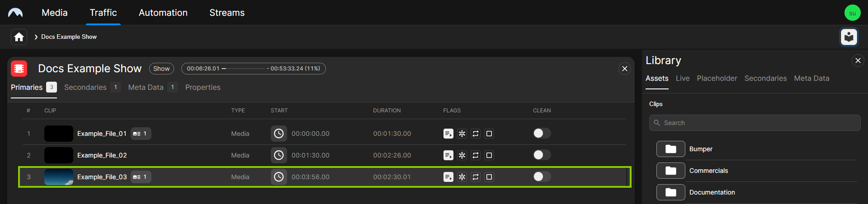
Task: Enable the Clean toggle for Example_File_01
Action: pos(542,133)
